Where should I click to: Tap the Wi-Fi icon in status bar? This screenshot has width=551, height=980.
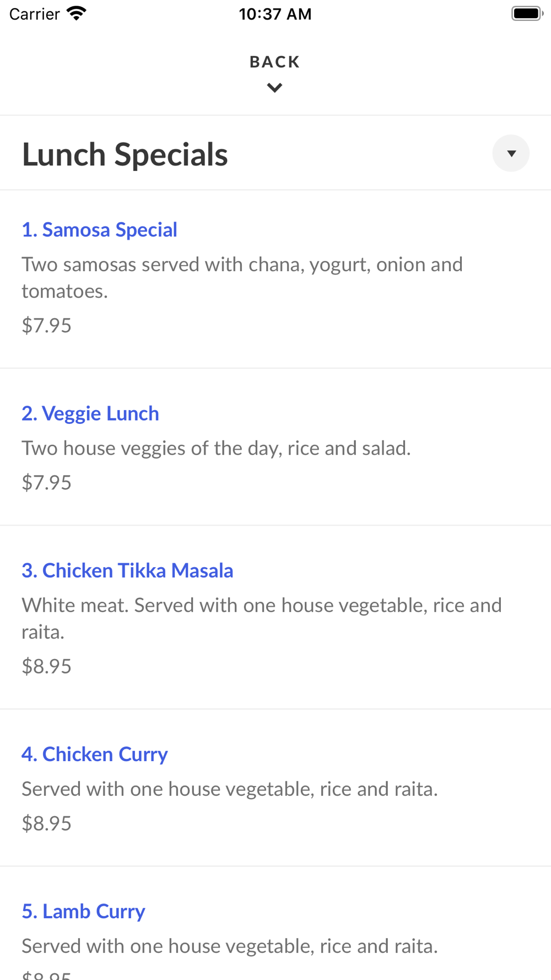click(77, 13)
